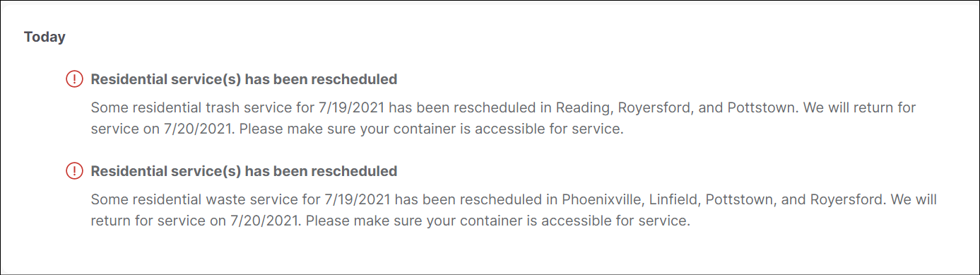The height and width of the screenshot is (275, 980).
Task: Click the trash service notice description text
Action: (504, 119)
